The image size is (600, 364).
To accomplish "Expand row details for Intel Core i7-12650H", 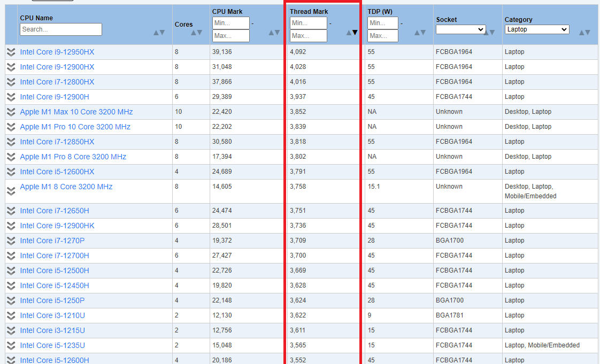I will 11,211.
